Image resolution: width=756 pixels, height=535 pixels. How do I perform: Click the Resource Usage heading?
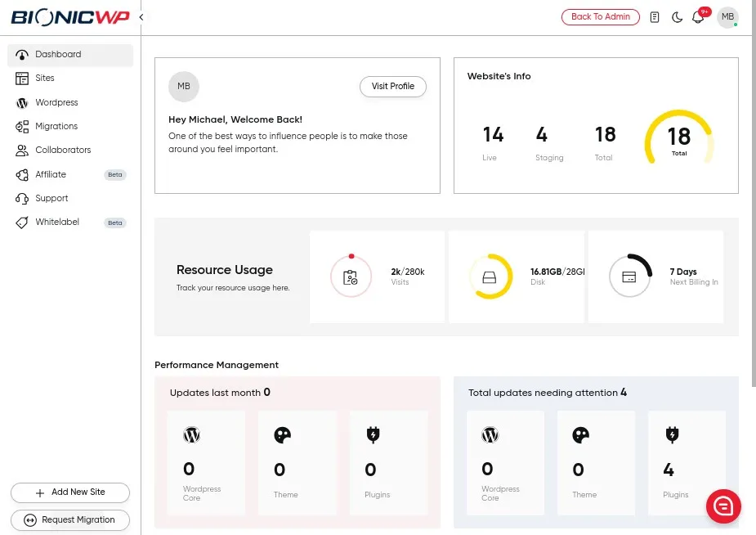click(225, 270)
